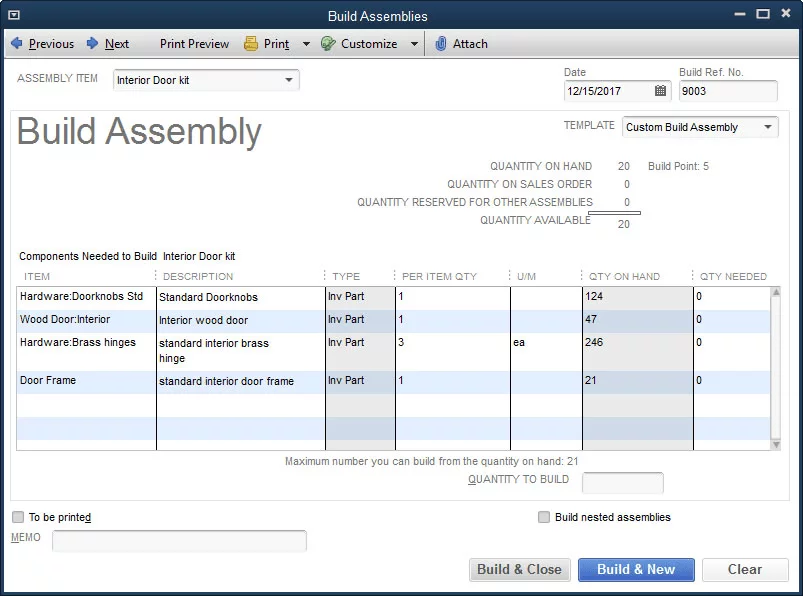
Task: Click the Build Assemblies window icon in titlebar
Action: (12, 15)
